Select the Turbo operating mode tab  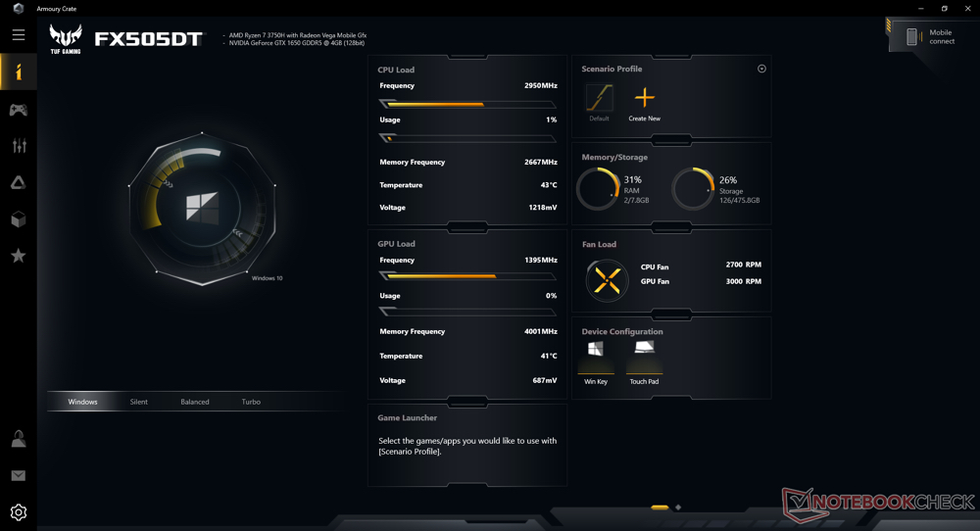(x=251, y=402)
